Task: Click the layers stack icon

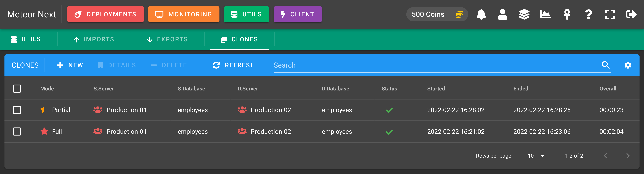Action: tap(524, 14)
